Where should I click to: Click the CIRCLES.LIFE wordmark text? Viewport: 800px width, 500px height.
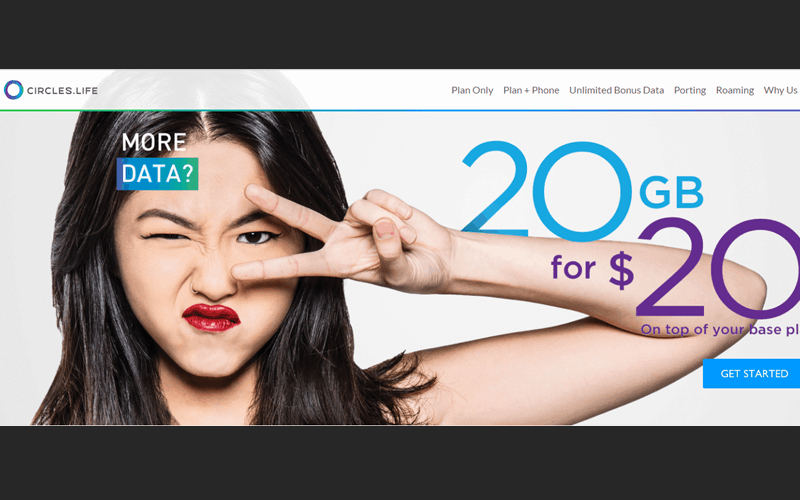[x=62, y=91]
